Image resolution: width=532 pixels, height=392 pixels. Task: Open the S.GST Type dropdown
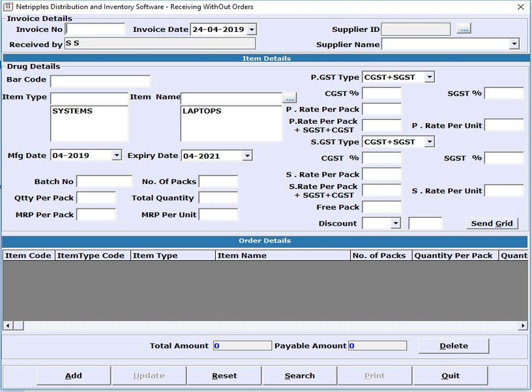point(430,142)
